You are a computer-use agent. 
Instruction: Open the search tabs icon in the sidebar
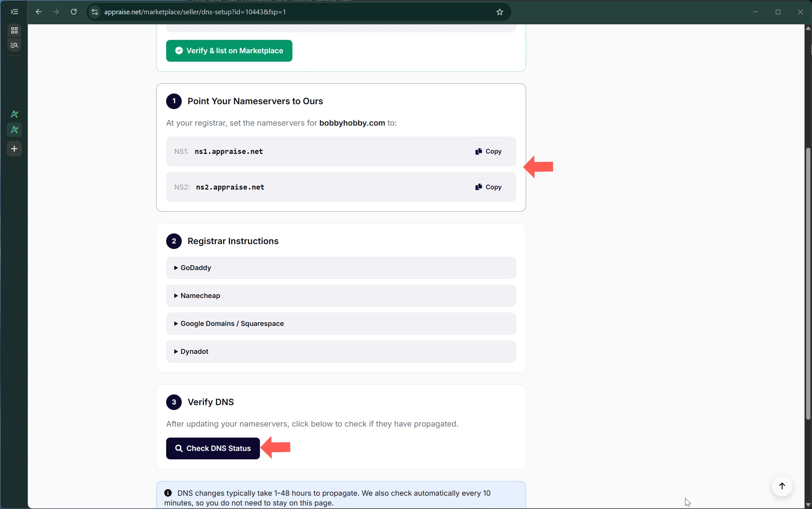coord(14,45)
